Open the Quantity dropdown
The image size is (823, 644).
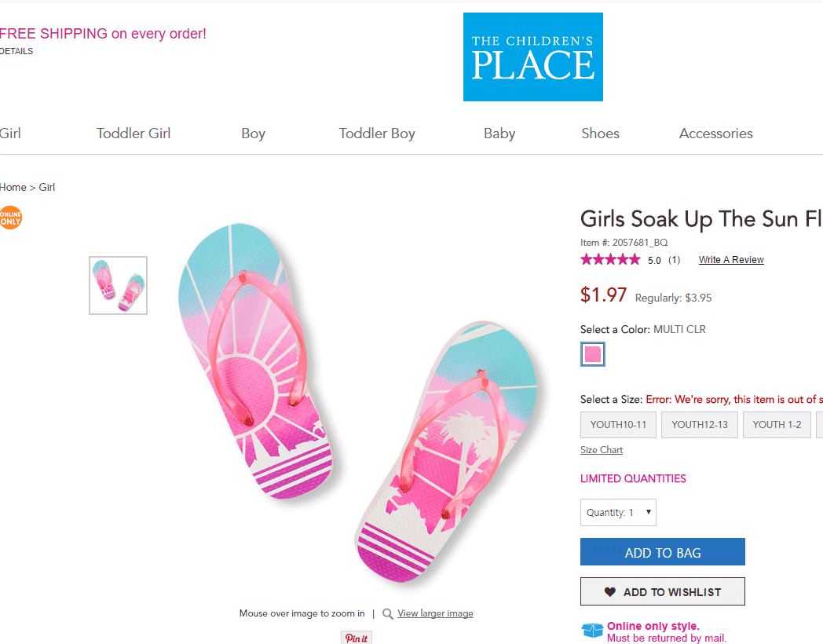pyautogui.click(x=618, y=512)
